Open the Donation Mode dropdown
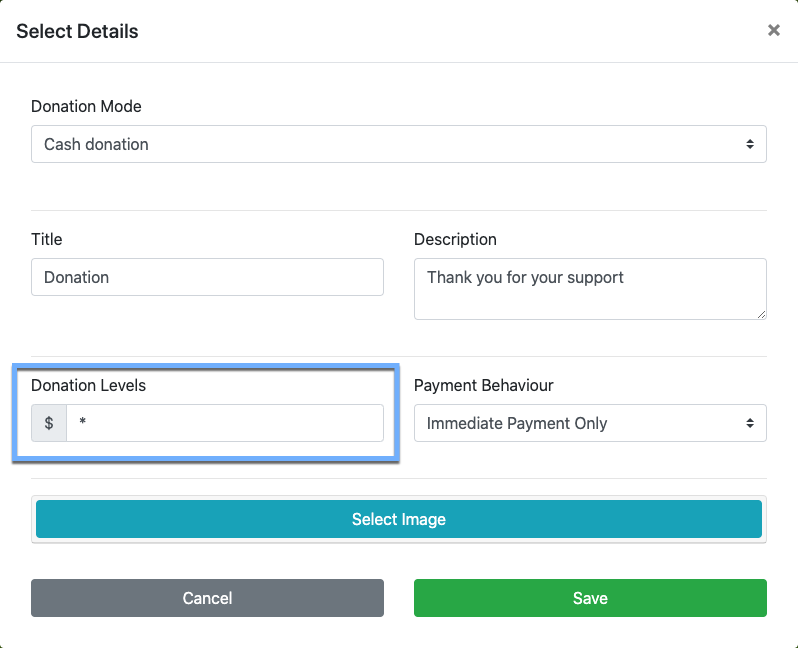This screenshot has width=798, height=648. coord(398,144)
